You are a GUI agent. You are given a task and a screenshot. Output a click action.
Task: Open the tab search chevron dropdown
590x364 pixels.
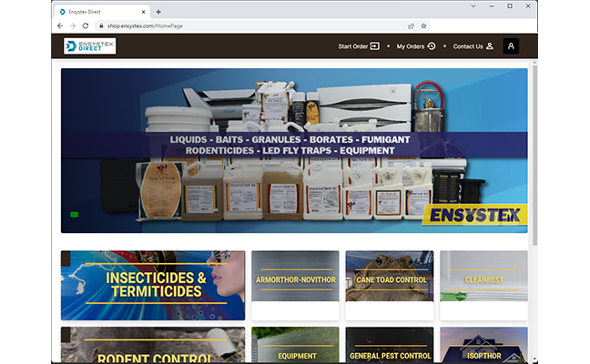click(473, 6)
